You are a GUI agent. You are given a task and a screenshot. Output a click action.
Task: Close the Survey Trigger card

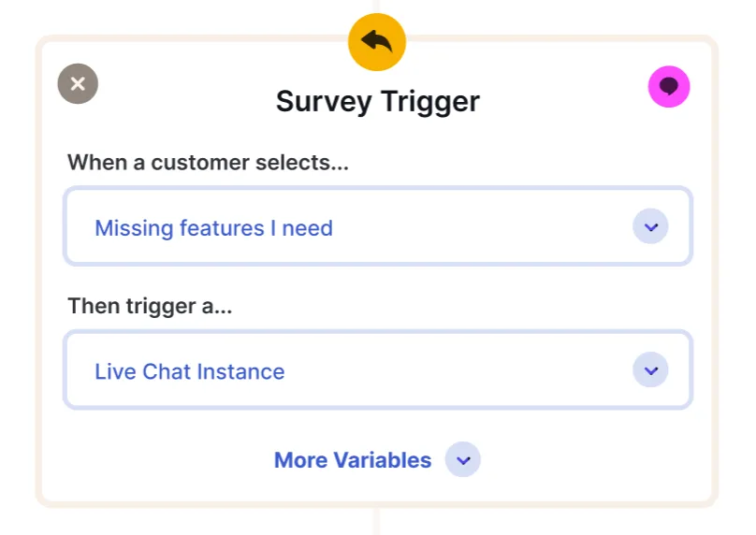pyautogui.click(x=78, y=84)
